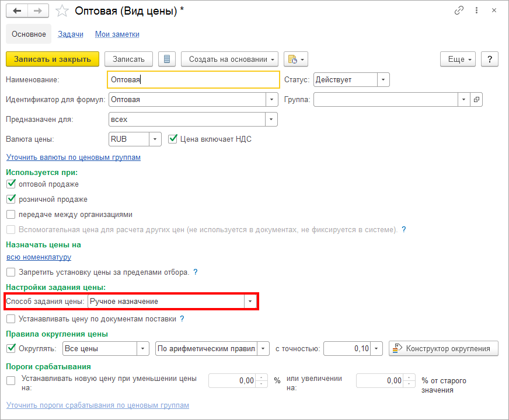This screenshot has width=509, height=420.
Task: Open the Конструктор округления button
Action: click(x=444, y=349)
